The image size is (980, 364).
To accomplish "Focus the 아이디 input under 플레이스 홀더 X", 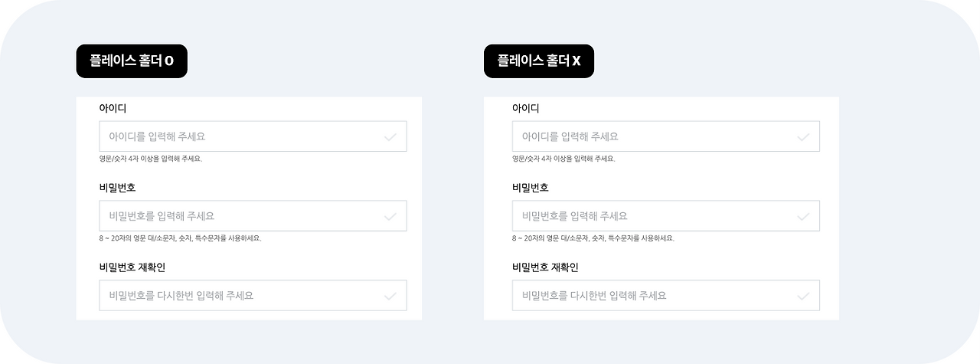I will click(666, 136).
